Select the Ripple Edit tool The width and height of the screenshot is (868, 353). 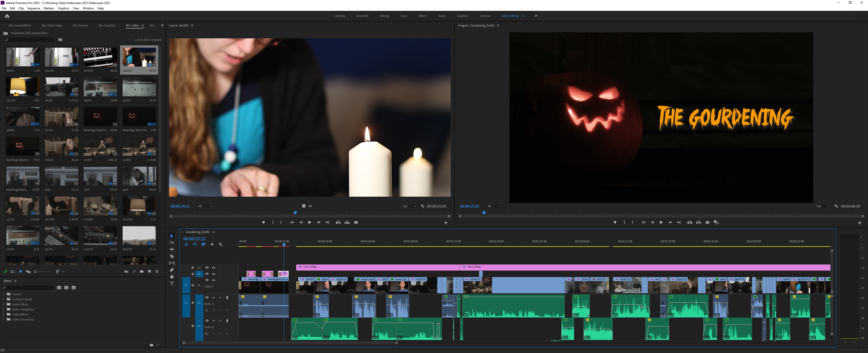point(172,249)
